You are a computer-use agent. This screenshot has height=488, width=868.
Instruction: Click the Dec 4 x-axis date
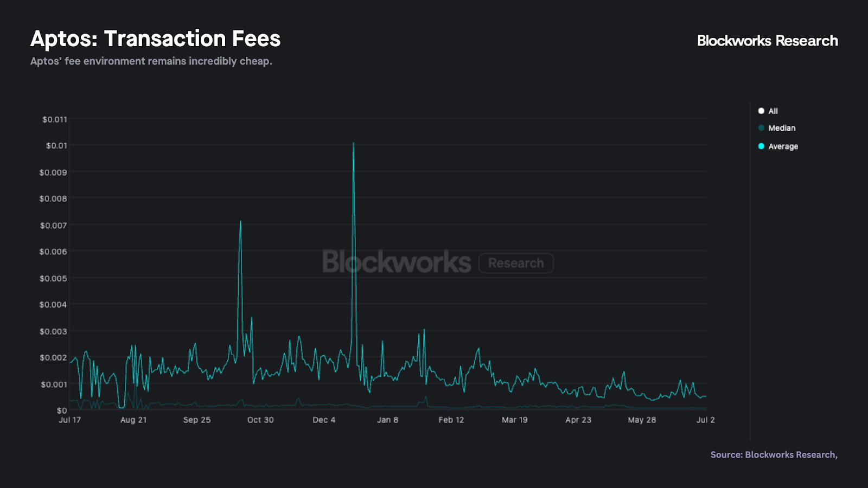pos(324,420)
